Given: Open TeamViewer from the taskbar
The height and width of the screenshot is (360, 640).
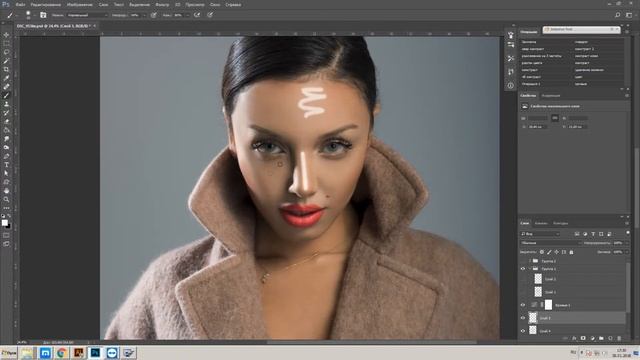Looking at the screenshot, I should 112,353.
